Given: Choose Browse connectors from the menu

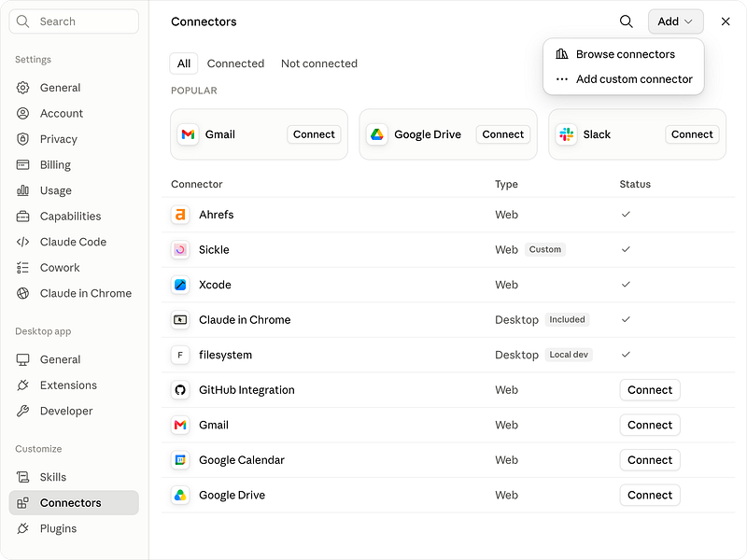Looking at the screenshot, I should (x=623, y=54).
